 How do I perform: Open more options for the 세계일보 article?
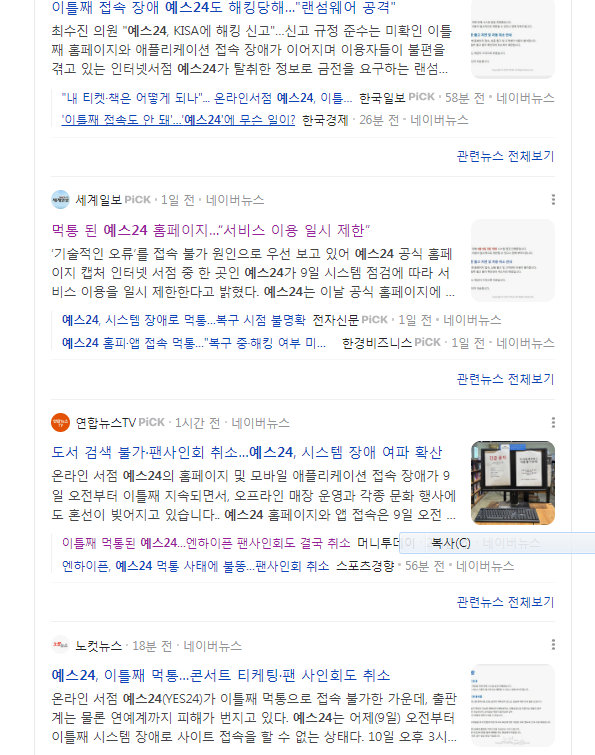(x=553, y=199)
